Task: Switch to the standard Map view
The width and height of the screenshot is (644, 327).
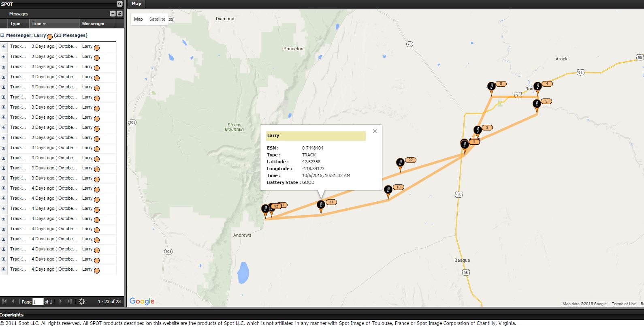Action: [139, 19]
